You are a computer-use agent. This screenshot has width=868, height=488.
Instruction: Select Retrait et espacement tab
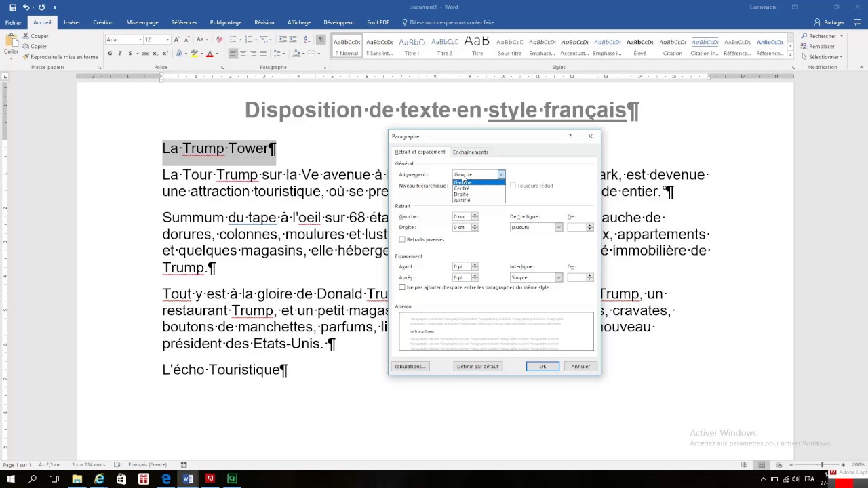[x=420, y=152]
